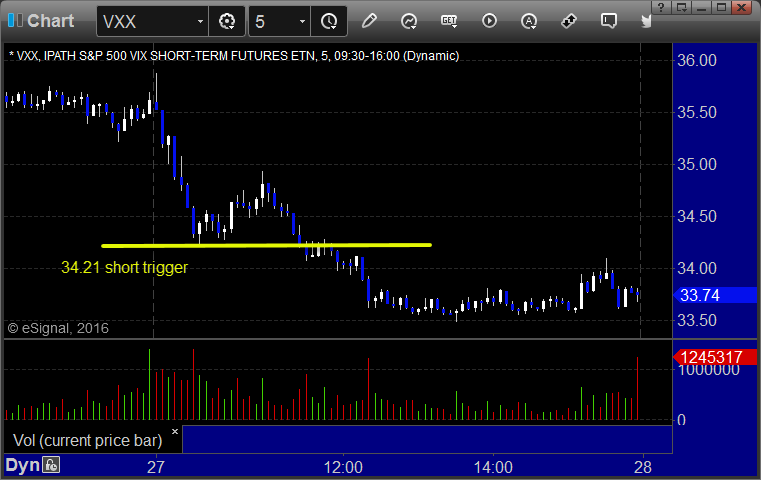Screen dimensions: 761x480
Task: Toggle the Dyn lock icon
Action: click(x=51, y=465)
